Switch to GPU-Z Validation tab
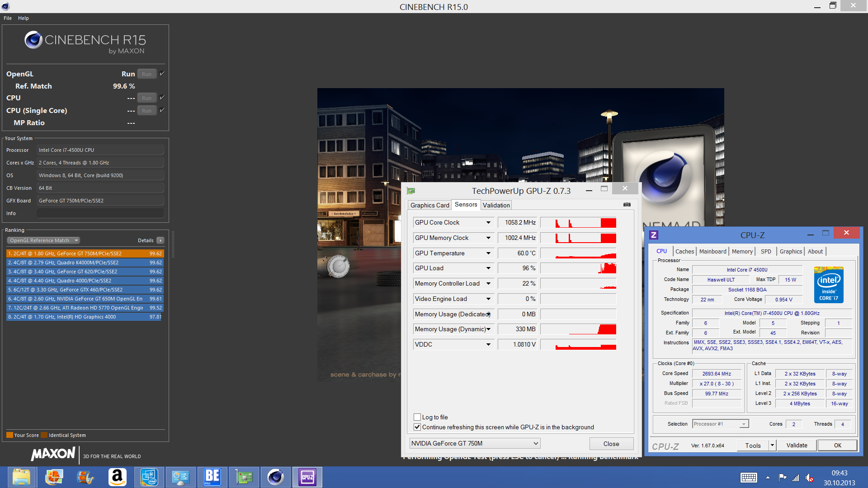The image size is (868, 488). [496, 205]
